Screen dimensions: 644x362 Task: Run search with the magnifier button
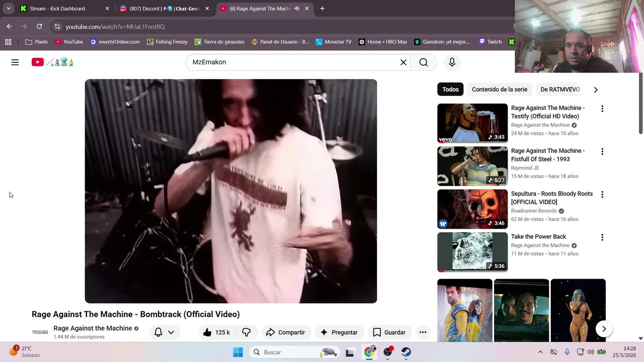point(424,62)
